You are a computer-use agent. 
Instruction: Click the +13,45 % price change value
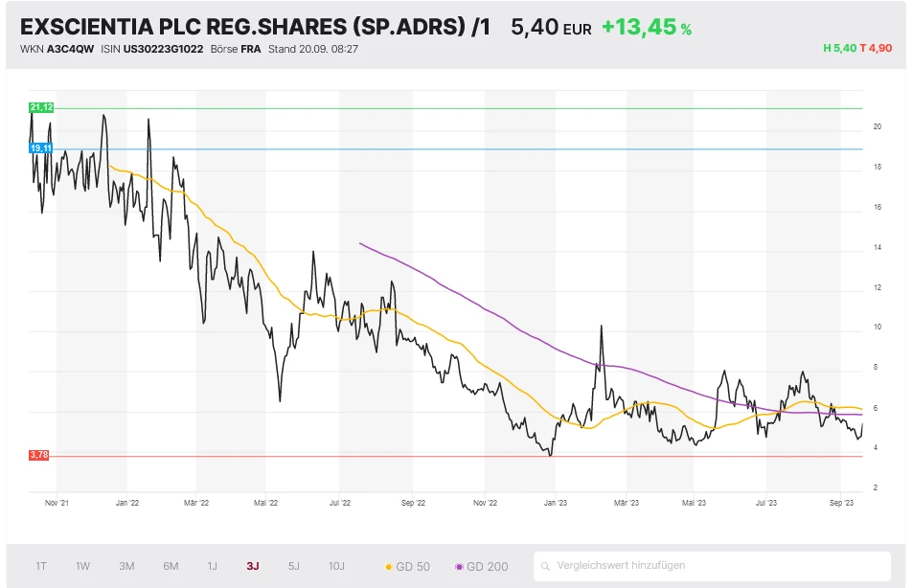646,28
